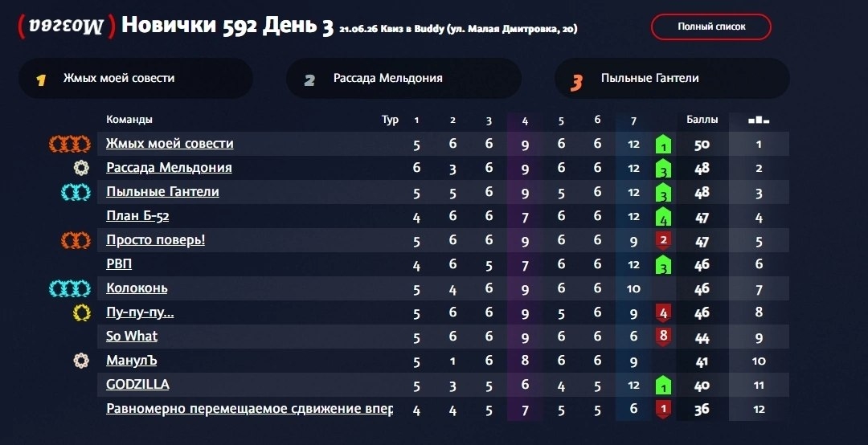Click white wreath icon beside МанулЪ
868x445 pixels.
tap(81, 361)
